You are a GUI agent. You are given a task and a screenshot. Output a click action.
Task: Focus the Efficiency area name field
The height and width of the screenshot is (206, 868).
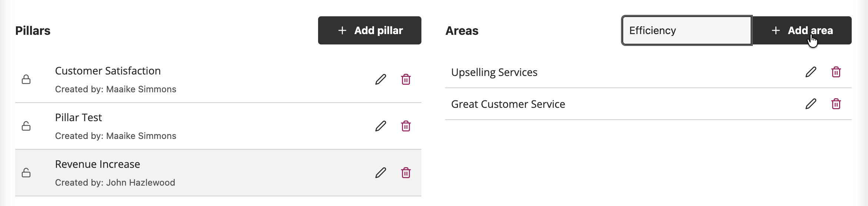(687, 30)
